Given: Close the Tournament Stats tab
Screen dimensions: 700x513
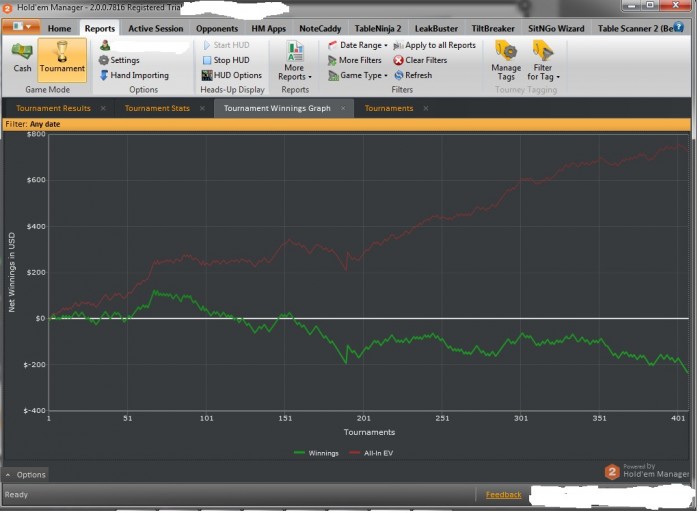Looking at the screenshot, I should 202,108.
